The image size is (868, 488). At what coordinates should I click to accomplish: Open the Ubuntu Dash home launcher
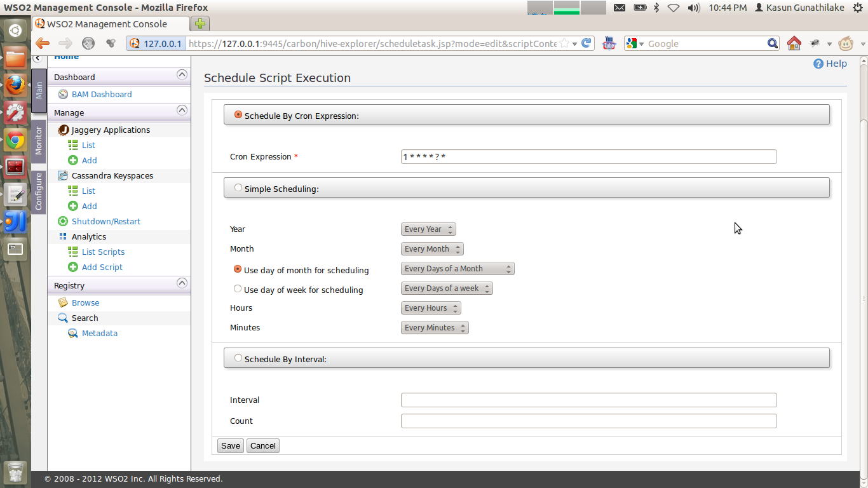tap(15, 30)
